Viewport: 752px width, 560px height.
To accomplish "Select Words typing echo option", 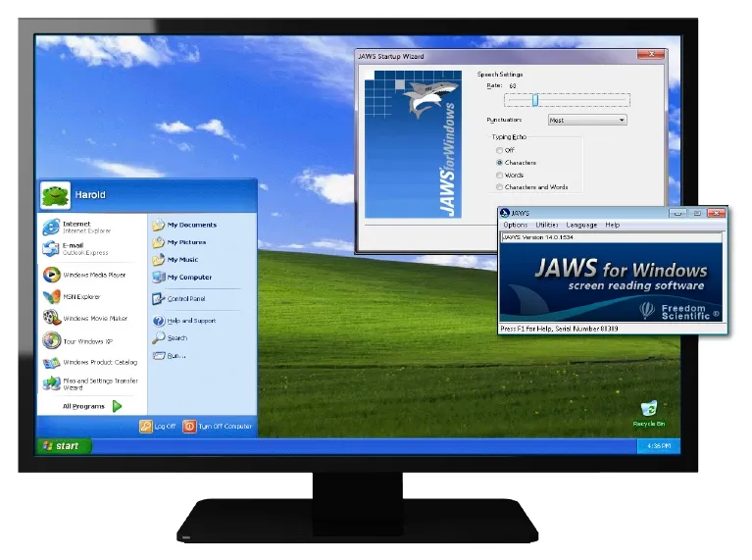I will [x=499, y=176].
